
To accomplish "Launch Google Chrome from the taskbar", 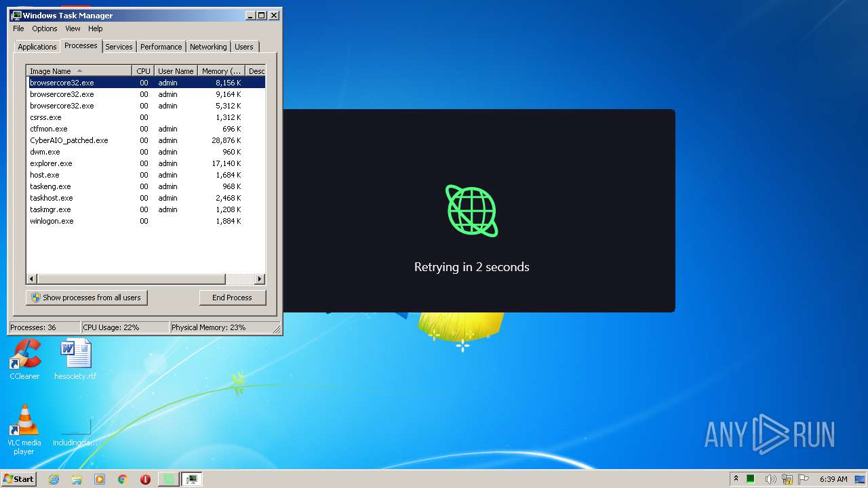I will pos(122,479).
